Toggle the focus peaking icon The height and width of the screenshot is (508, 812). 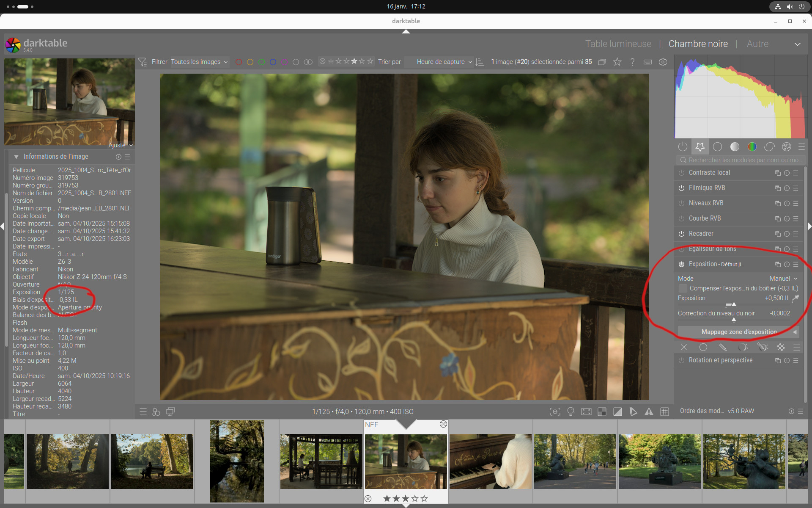coord(555,411)
